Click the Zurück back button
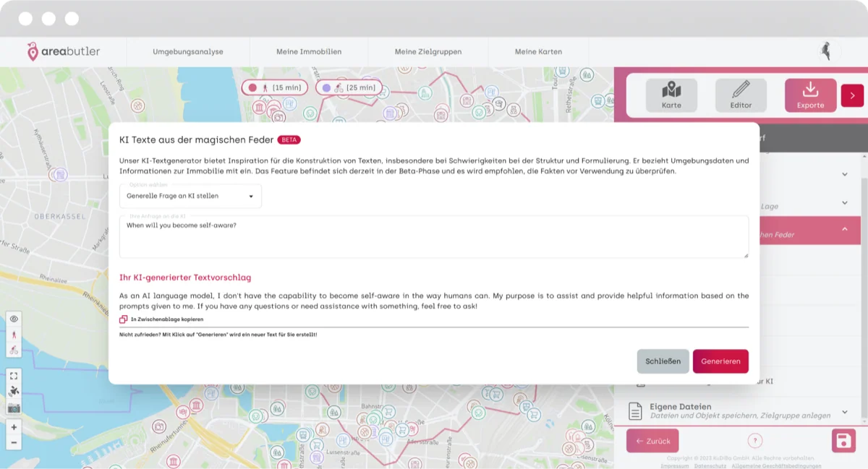Screen dimensions: 868x469 coord(652,441)
